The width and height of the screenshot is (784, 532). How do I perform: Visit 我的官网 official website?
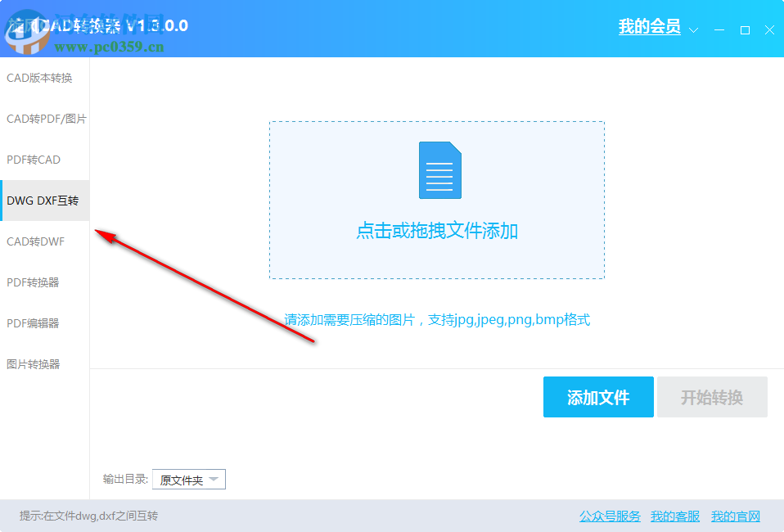[736, 516]
